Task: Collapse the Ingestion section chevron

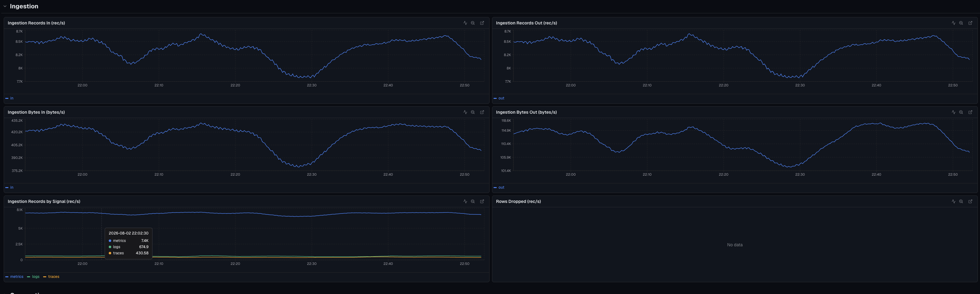Action: point(5,7)
